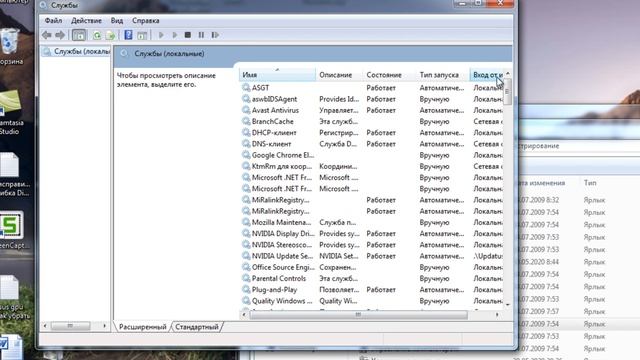The width and height of the screenshot is (640, 360).
Task: Click the Forward arrow in Services toolbar
Action: (x=60, y=35)
